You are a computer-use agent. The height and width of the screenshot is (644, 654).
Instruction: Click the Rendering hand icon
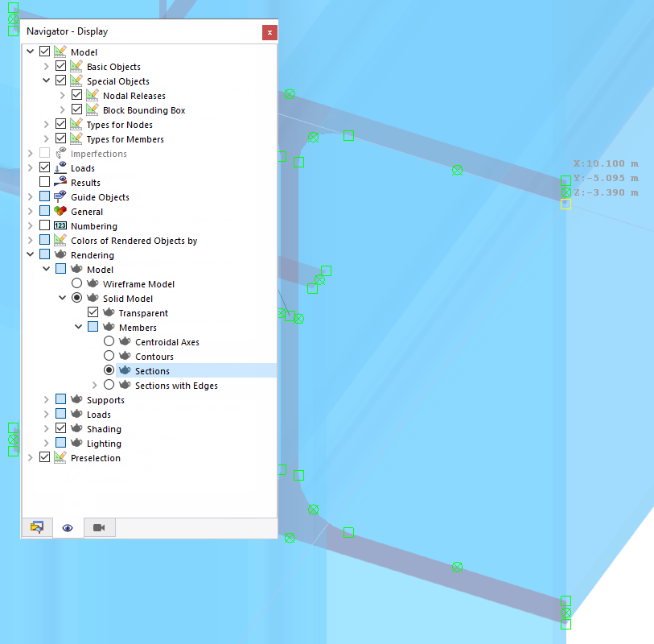coord(60,254)
